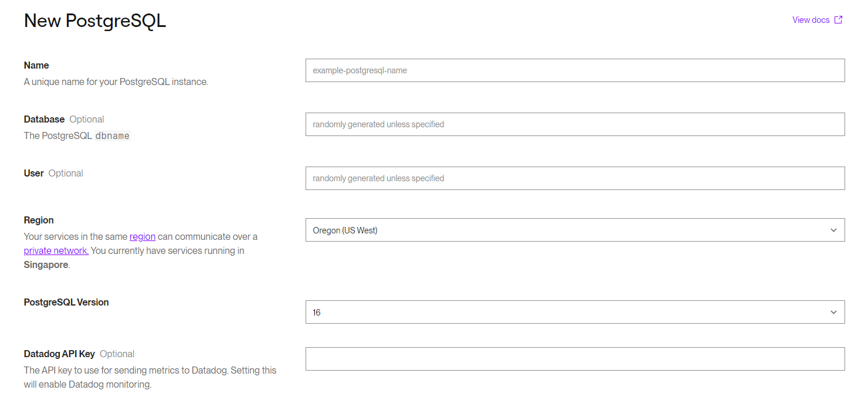The width and height of the screenshot is (868, 407).
Task: Select the User input field
Action: point(575,178)
